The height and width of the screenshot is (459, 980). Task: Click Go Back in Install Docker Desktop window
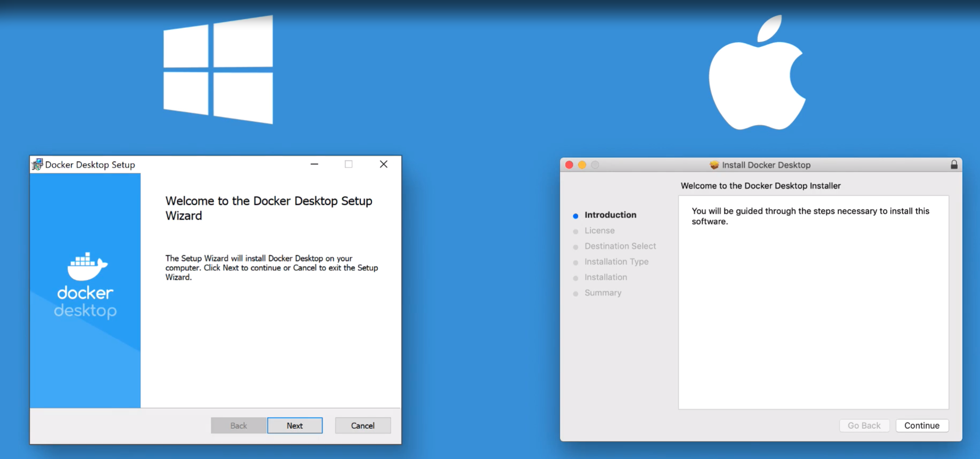point(864,425)
